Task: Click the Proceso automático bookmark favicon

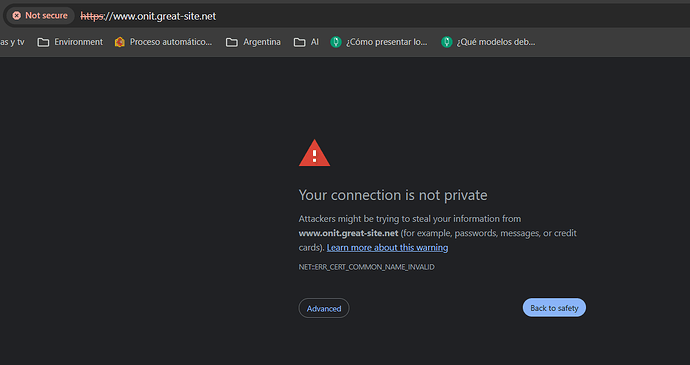Action: pos(120,42)
